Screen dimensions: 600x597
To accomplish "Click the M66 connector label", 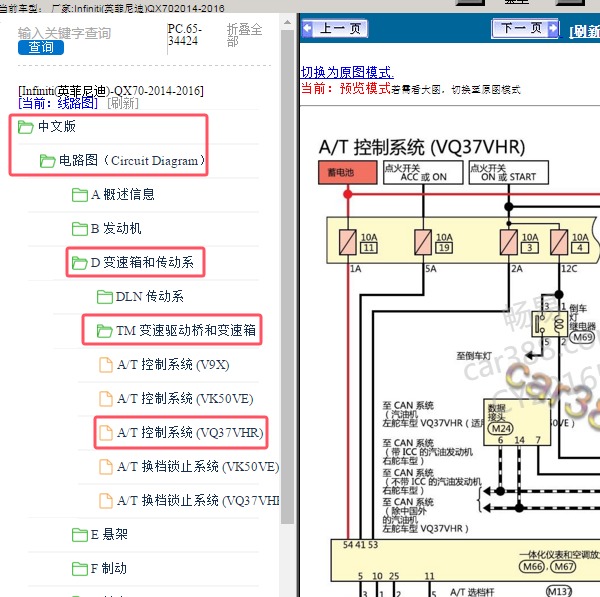I will (x=532, y=566).
